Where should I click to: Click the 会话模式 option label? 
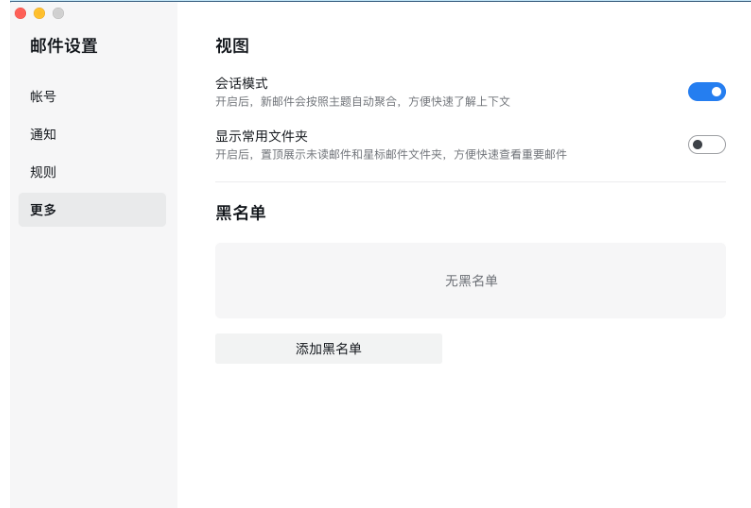(241, 83)
